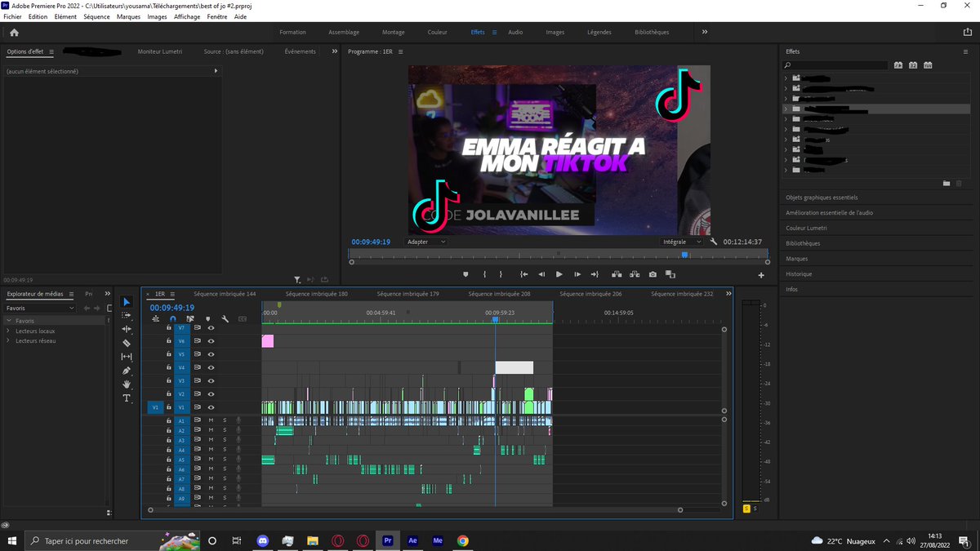Solo audio track A3

[x=225, y=440]
